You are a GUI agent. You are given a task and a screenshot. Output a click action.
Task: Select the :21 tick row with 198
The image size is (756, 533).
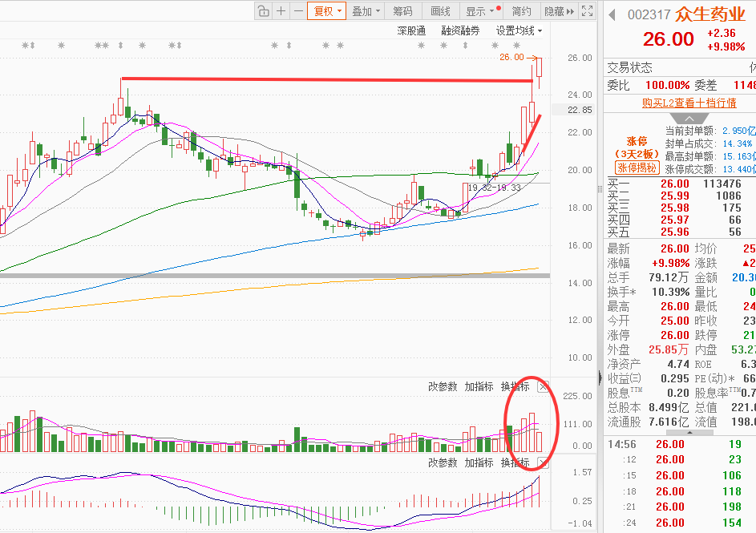coord(680,507)
